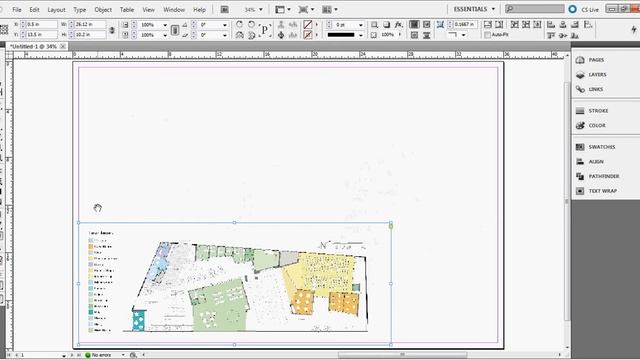Click the Stroke color swatch in control panel
This screenshot has width=640, height=360.
click(308, 36)
